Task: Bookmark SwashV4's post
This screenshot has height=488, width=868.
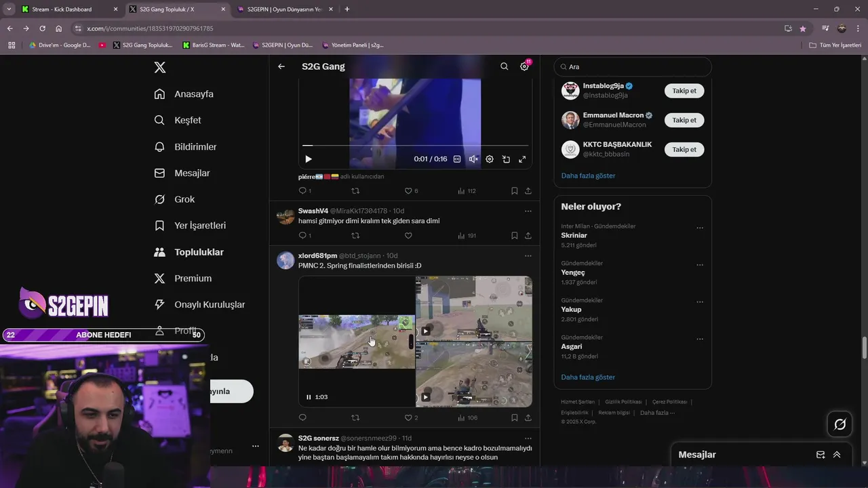Action: [515, 236]
